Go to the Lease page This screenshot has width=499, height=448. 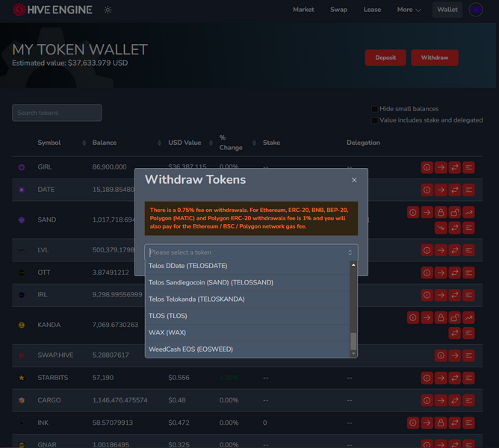tap(372, 10)
